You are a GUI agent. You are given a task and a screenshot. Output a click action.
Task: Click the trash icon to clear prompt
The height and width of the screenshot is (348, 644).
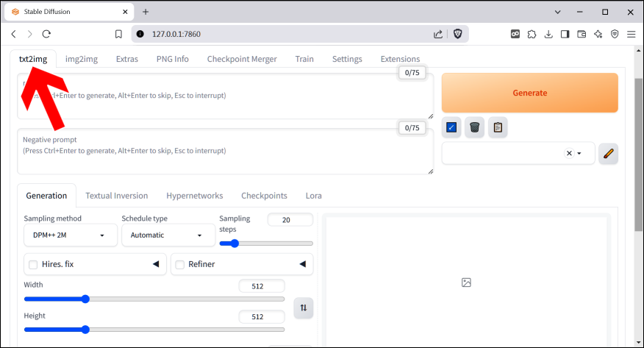click(475, 127)
